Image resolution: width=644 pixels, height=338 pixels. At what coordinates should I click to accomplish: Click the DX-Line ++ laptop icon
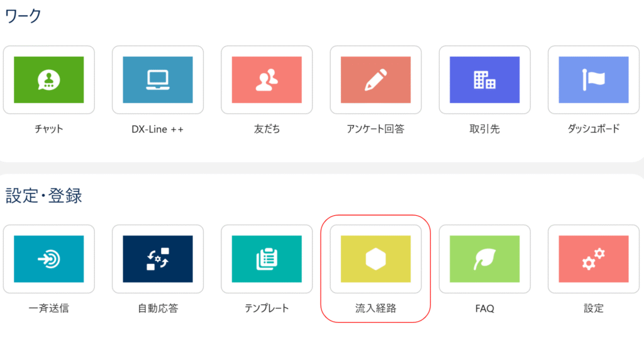(x=157, y=80)
